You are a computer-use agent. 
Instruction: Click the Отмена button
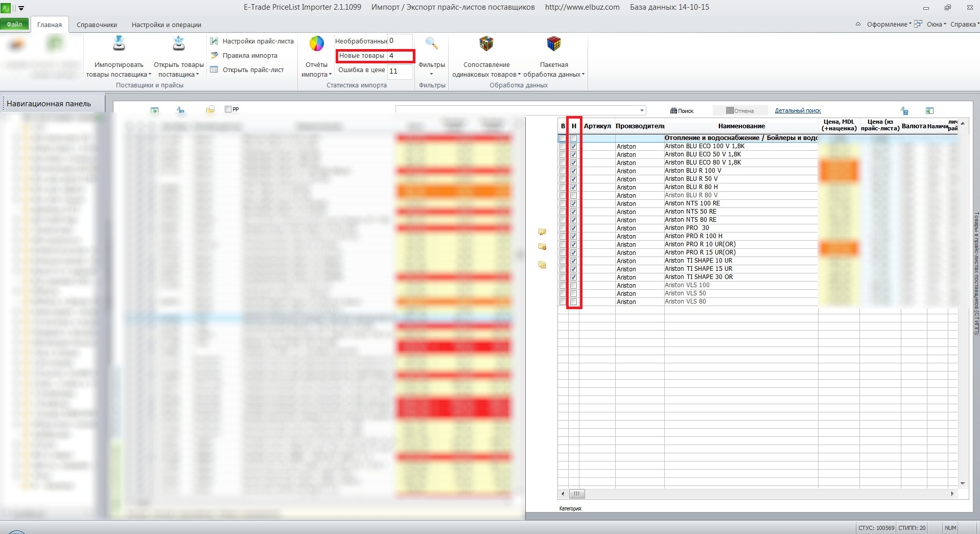pos(740,110)
